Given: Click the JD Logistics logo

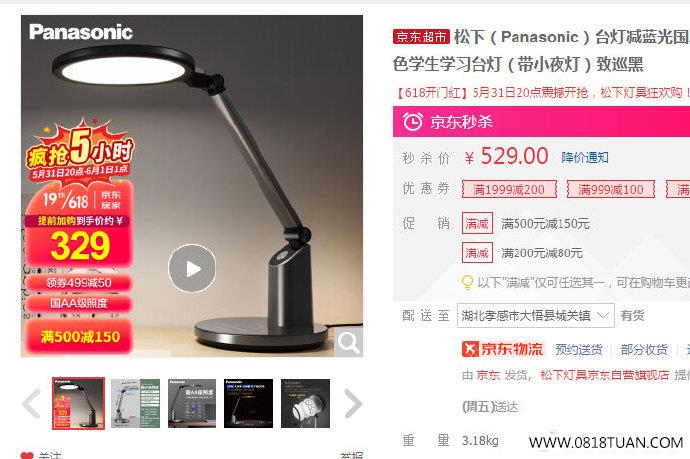Looking at the screenshot, I should [x=503, y=349].
